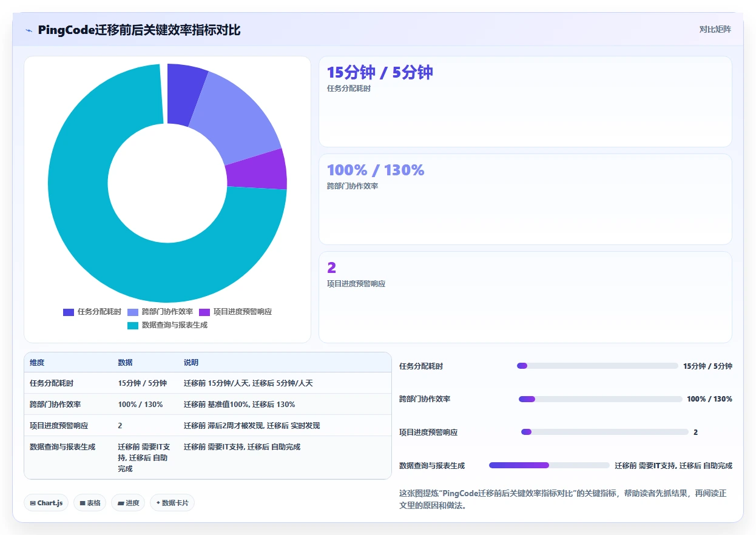Select the 项目进度预警响应 table row label
756x535 pixels.
point(59,426)
